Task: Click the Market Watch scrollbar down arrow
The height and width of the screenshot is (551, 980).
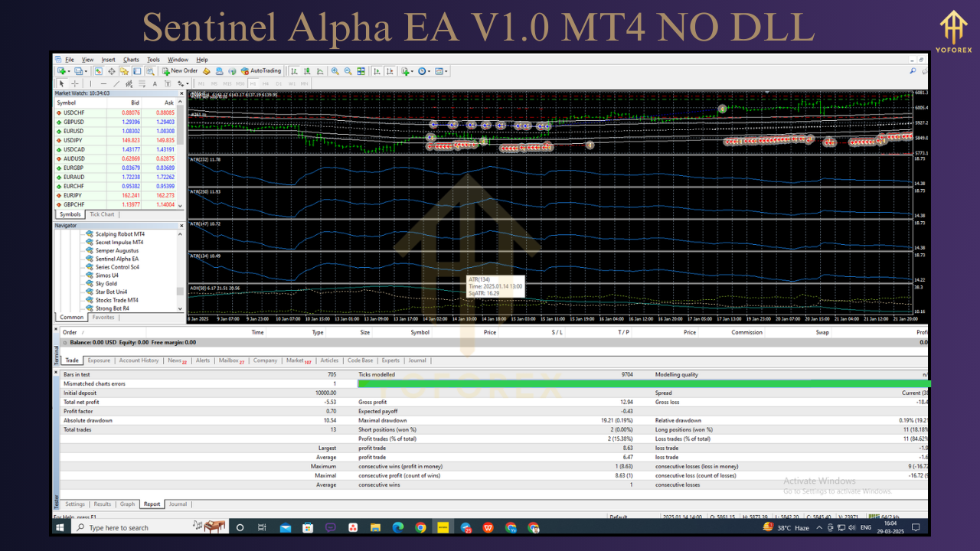Action: click(181, 205)
